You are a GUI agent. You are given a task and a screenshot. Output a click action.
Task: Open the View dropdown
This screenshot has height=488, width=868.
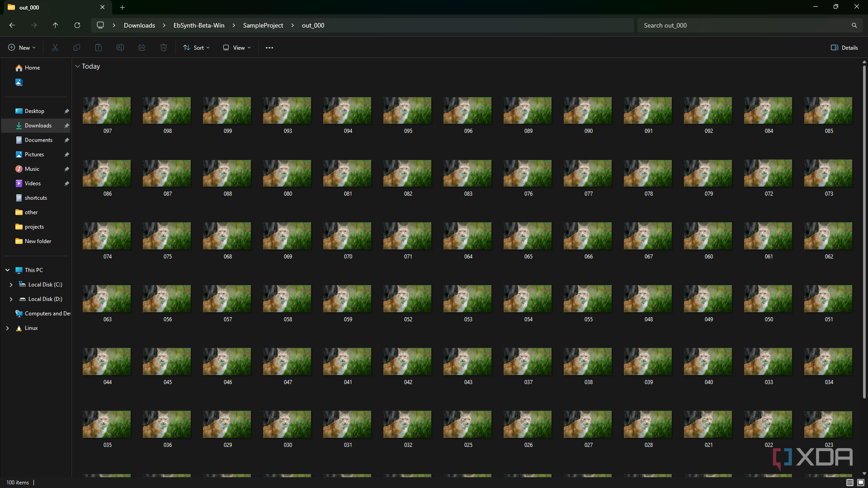point(237,47)
